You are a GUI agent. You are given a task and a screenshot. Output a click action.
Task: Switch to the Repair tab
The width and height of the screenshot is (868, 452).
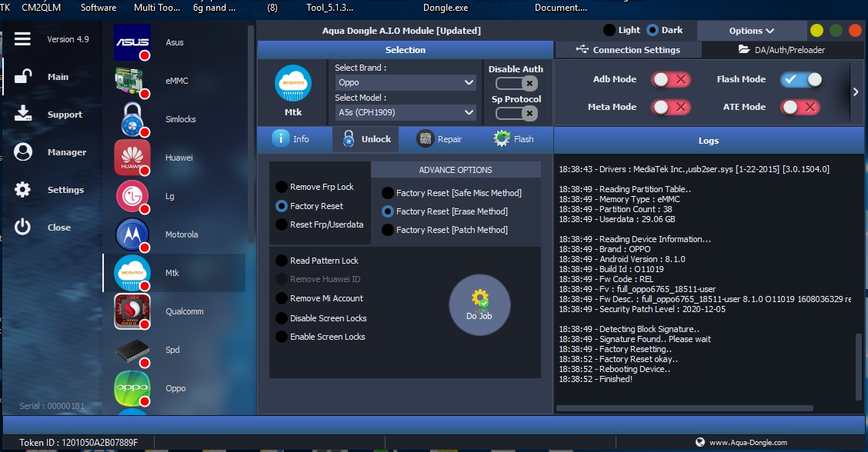(439, 139)
